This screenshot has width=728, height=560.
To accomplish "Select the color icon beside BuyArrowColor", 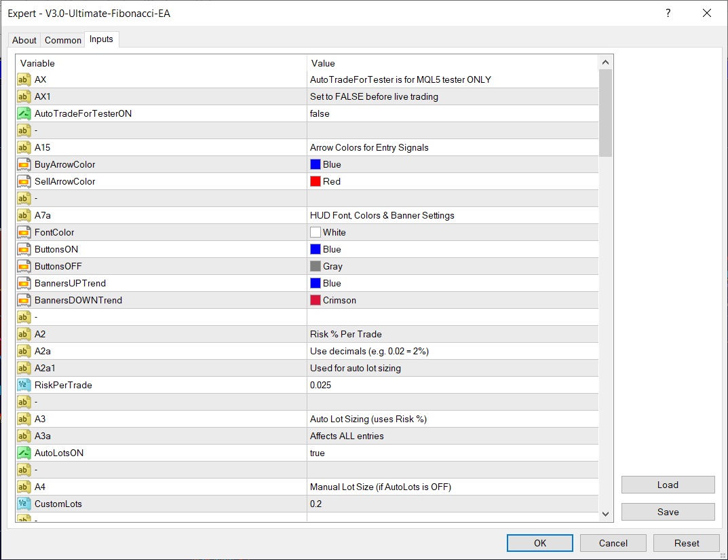I will 24,164.
